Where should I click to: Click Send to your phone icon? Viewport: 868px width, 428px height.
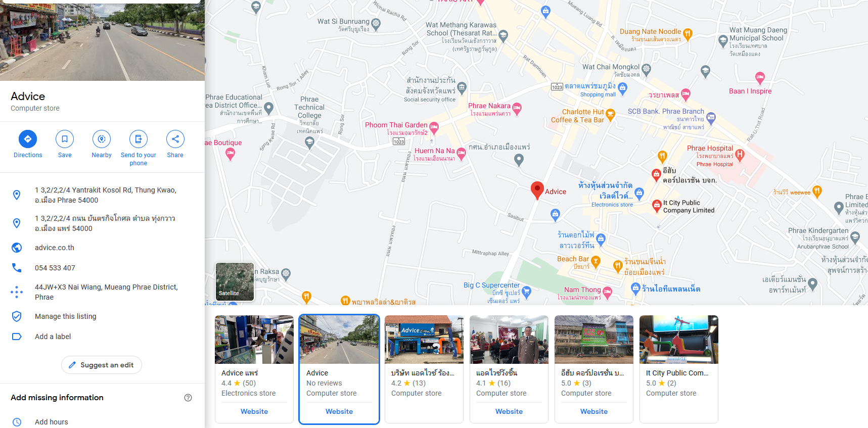click(139, 139)
